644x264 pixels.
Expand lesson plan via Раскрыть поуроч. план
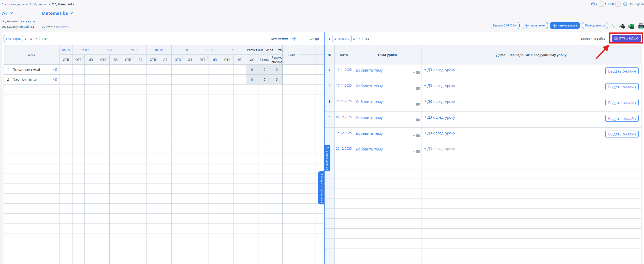321,188
